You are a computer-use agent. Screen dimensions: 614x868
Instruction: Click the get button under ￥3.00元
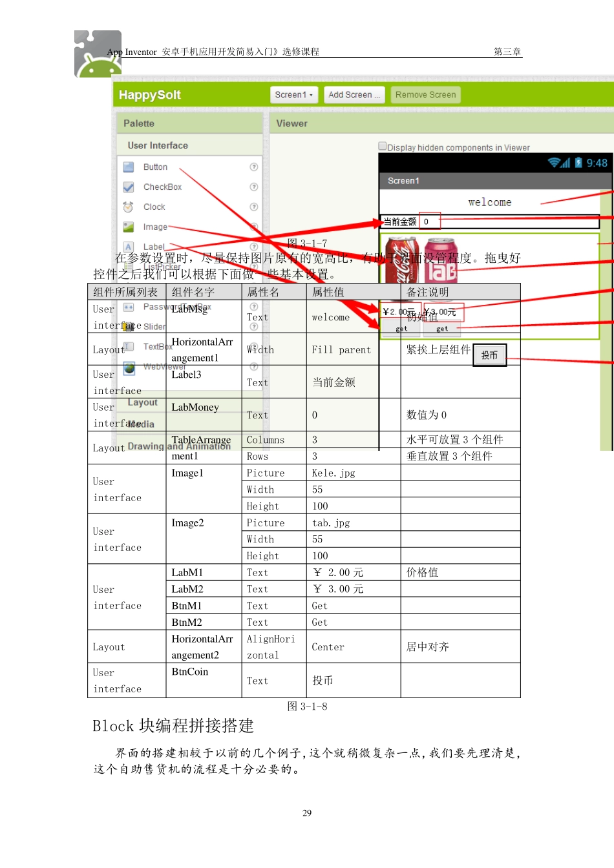point(441,329)
